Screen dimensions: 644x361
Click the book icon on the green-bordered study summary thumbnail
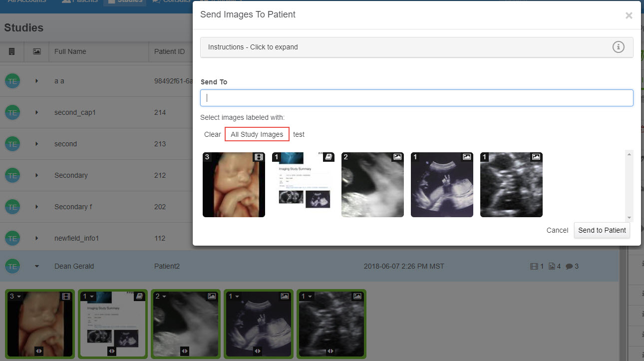139,296
